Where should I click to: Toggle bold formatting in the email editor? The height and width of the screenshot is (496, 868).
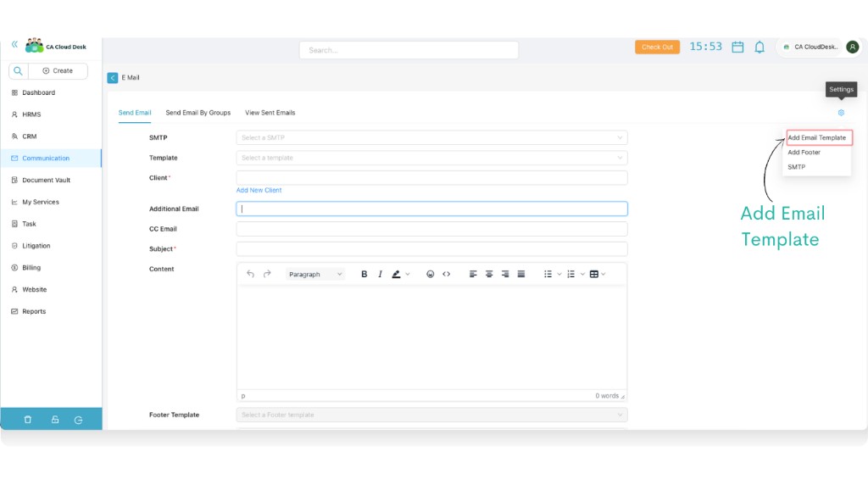(x=364, y=273)
